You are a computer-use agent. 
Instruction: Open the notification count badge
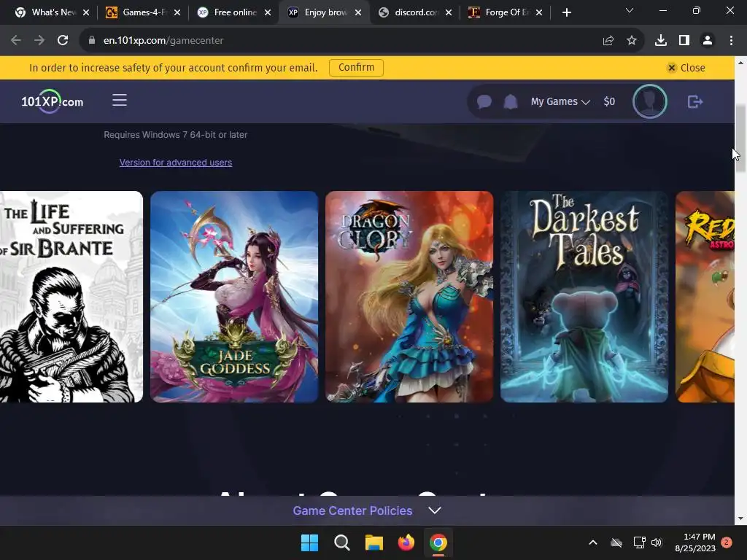[x=727, y=542]
